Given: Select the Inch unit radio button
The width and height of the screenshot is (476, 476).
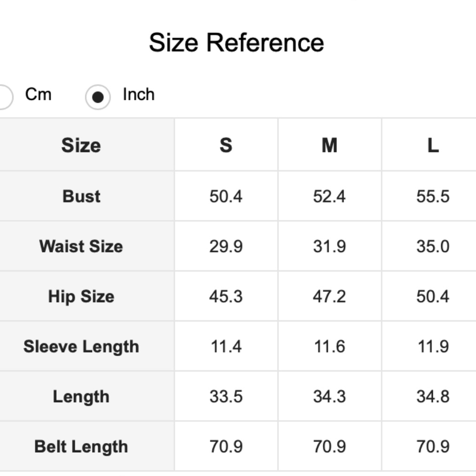Looking at the screenshot, I should 98,97.
